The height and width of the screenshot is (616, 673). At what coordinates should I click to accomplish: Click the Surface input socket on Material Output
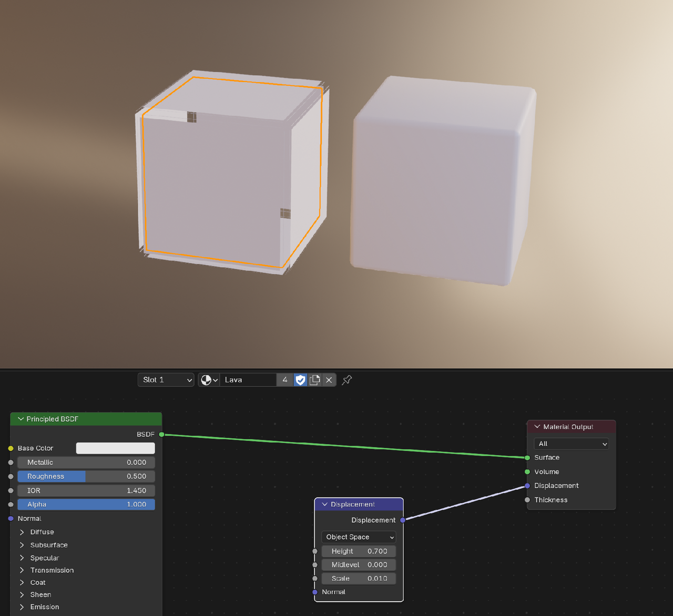tap(527, 458)
